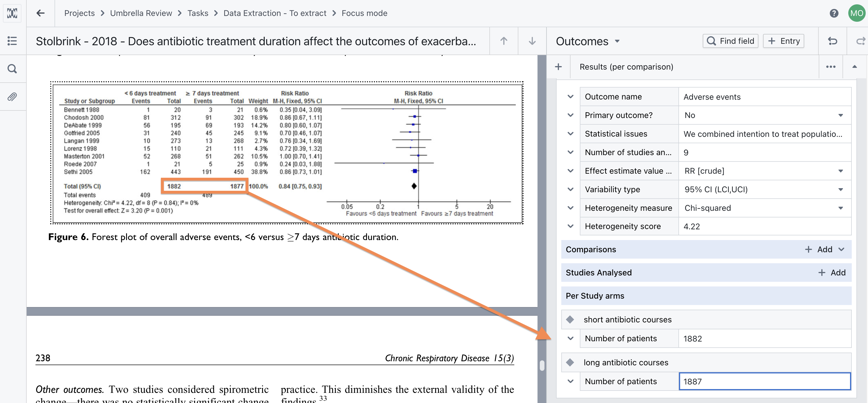Click Find field button
The width and height of the screenshot is (868, 403).
[730, 41]
